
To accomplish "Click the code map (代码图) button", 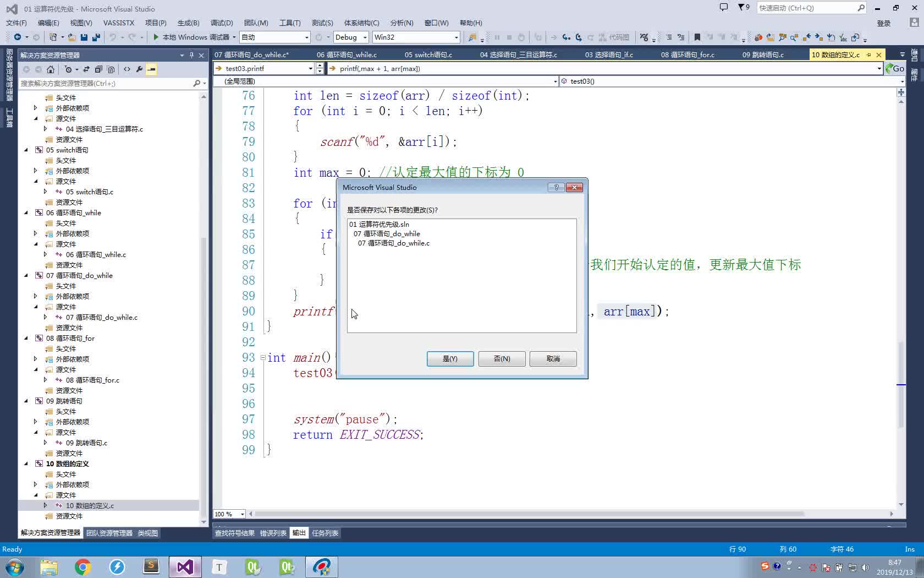I will tap(614, 37).
